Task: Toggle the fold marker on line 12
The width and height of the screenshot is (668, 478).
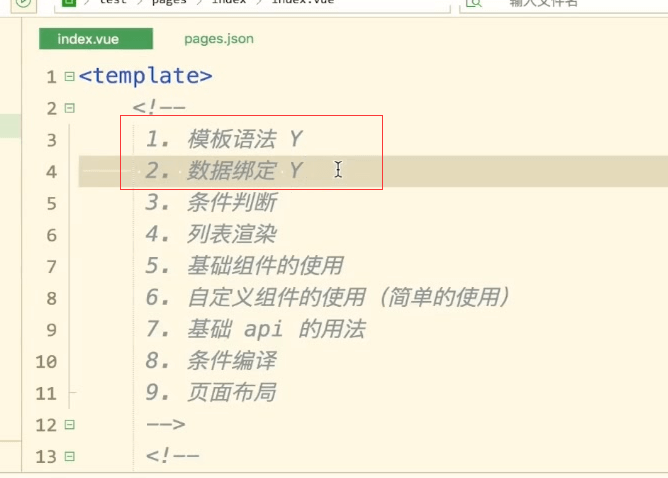Action: [69, 425]
